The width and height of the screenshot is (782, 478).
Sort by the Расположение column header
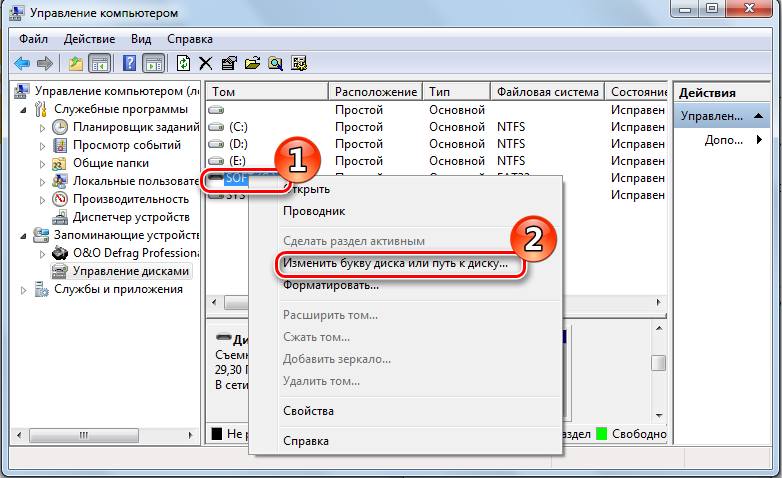pos(376,92)
